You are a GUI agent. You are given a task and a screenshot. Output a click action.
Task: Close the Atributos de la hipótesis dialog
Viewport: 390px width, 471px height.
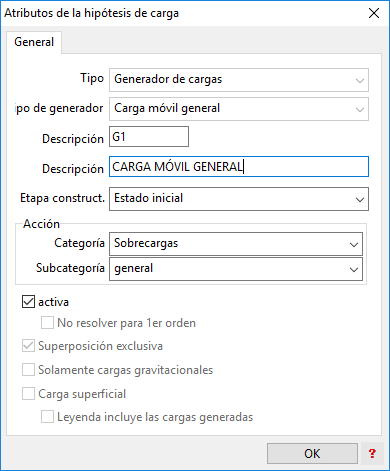pyautogui.click(x=374, y=13)
